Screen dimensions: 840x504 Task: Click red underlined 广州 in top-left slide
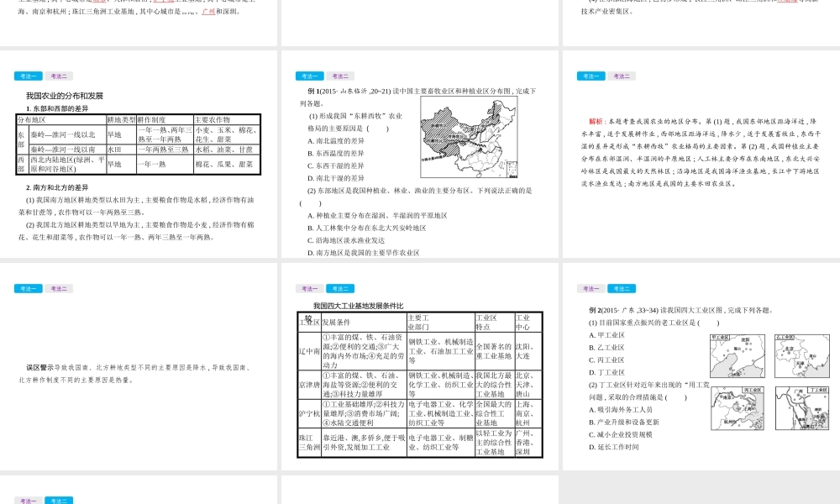(208, 11)
